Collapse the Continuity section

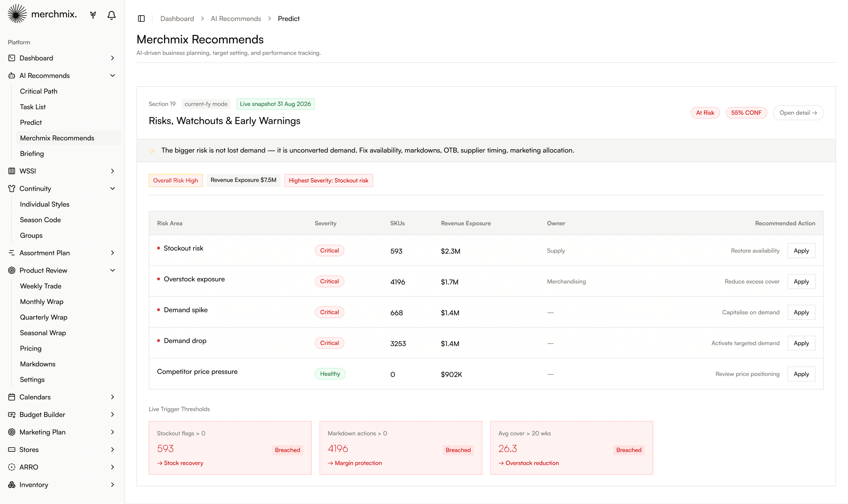tap(113, 188)
